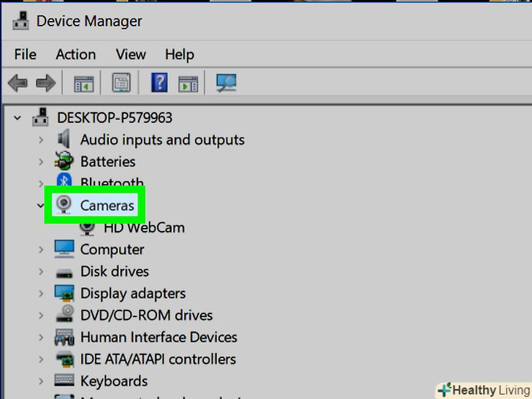532x399 pixels.
Task: Open the Action menu
Action: point(76,54)
